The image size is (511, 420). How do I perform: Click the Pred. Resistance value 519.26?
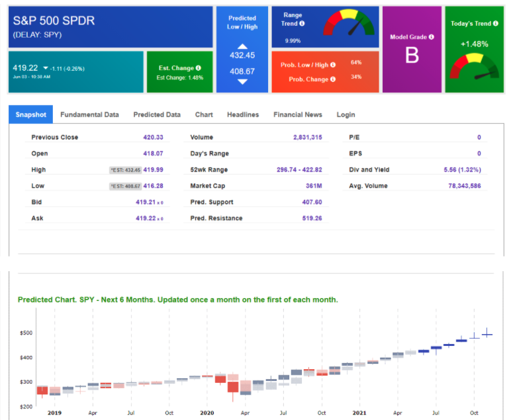click(312, 218)
